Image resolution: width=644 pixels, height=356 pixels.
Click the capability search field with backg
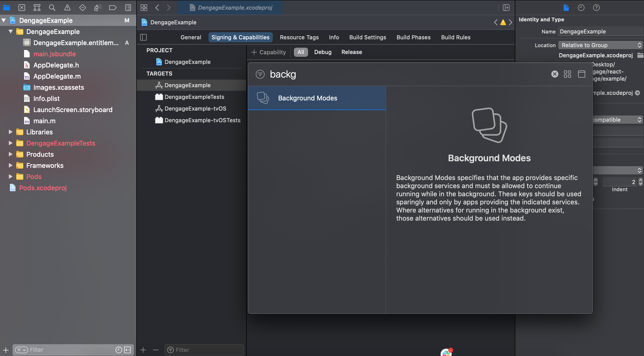[x=408, y=74]
